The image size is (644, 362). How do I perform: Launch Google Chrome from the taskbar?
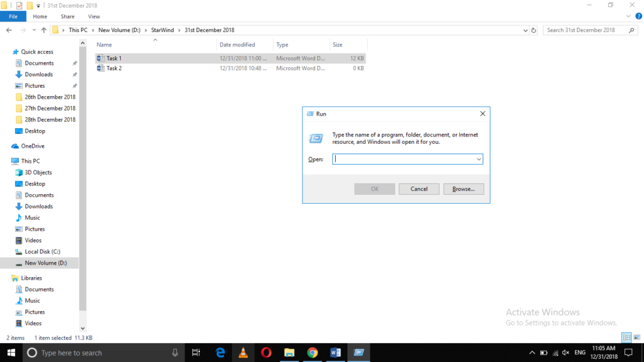(313, 353)
